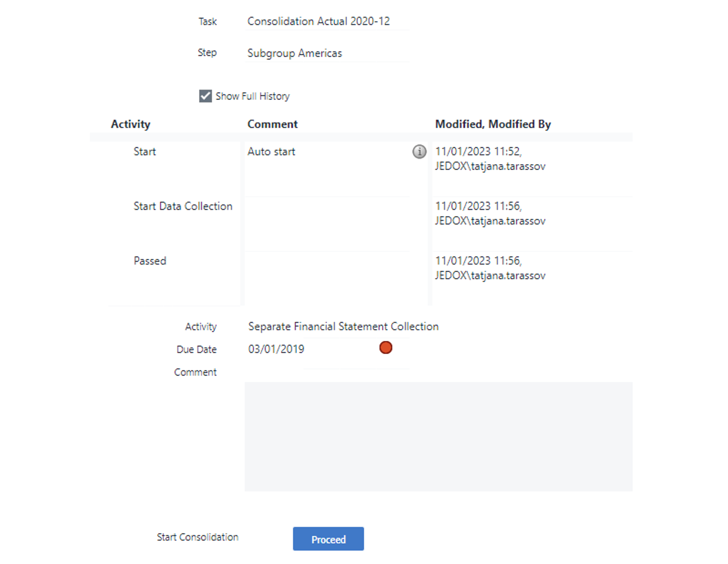Click the Due Date value 03/01/2019
The image size is (728, 564).
[276, 349]
